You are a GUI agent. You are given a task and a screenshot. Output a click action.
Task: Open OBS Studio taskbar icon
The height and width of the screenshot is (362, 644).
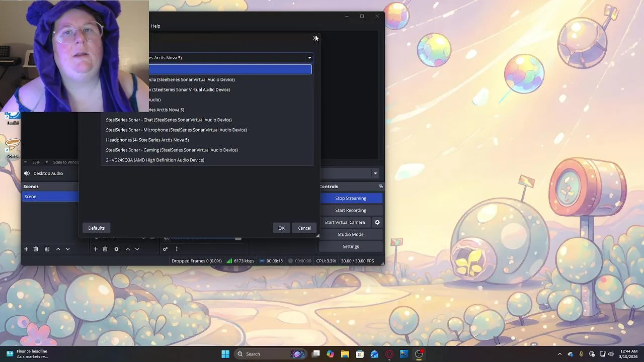(419, 354)
